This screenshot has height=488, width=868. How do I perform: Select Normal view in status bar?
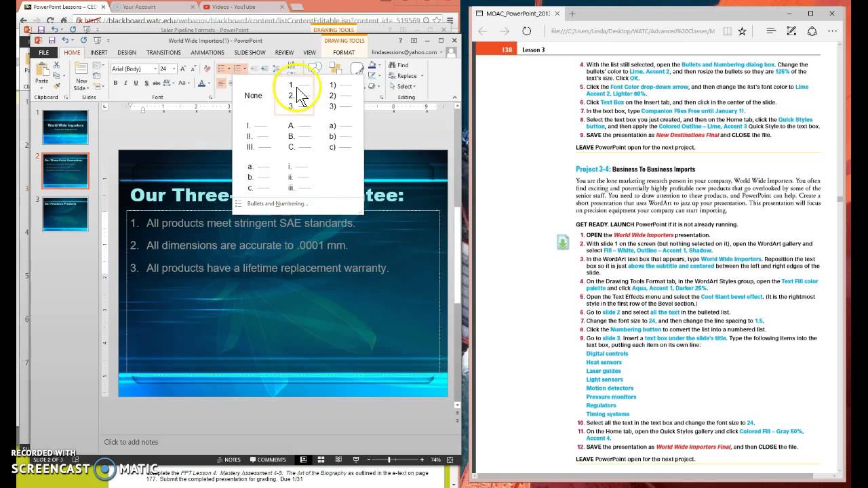(303, 460)
